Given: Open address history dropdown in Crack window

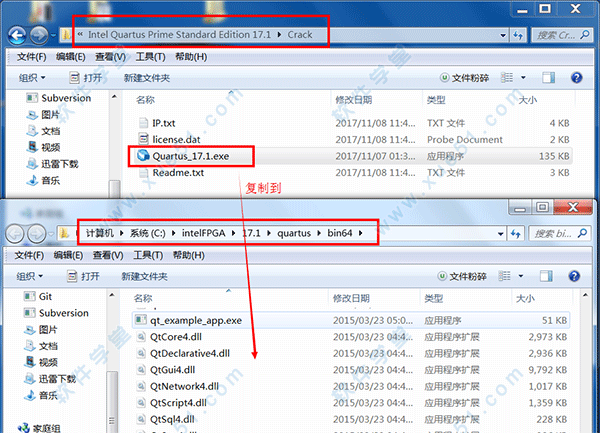Looking at the screenshot, I should pos(503,36).
